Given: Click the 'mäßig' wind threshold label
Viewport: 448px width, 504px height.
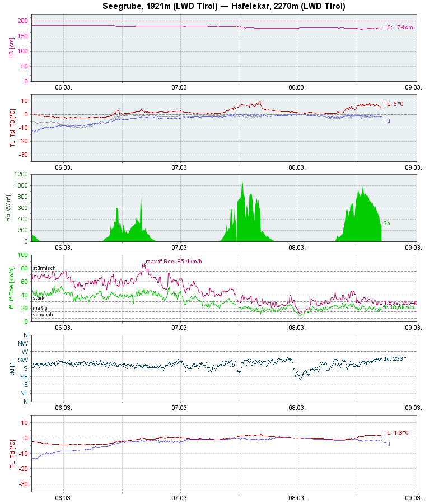Looking at the screenshot, I should click(x=40, y=308).
